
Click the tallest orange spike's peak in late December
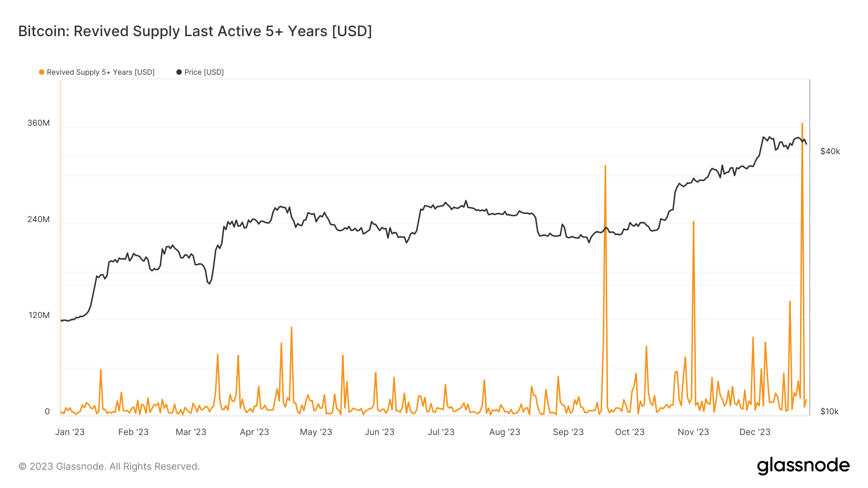[x=802, y=124]
